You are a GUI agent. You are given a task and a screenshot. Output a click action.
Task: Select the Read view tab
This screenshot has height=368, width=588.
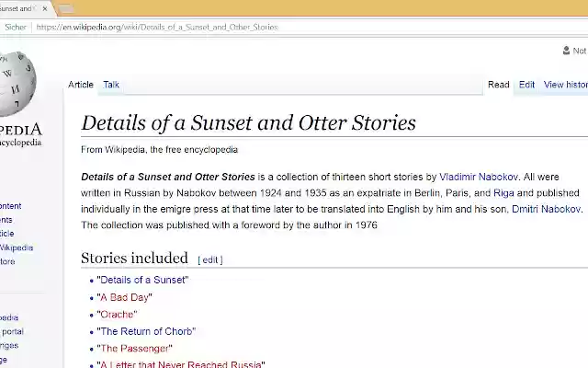click(498, 85)
